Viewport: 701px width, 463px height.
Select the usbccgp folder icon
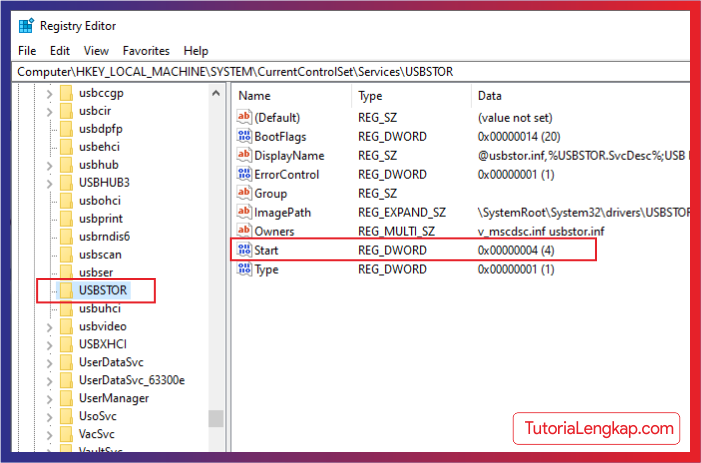click(66, 93)
